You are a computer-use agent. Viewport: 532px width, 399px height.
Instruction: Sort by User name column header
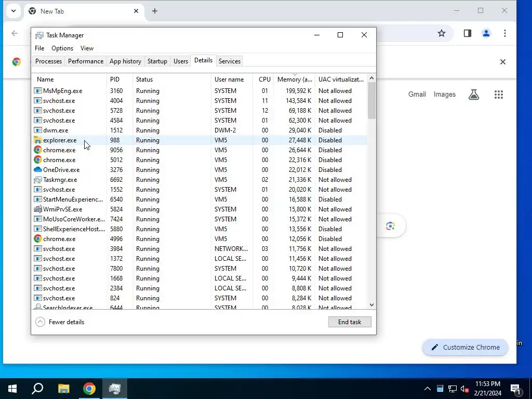coord(232,79)
